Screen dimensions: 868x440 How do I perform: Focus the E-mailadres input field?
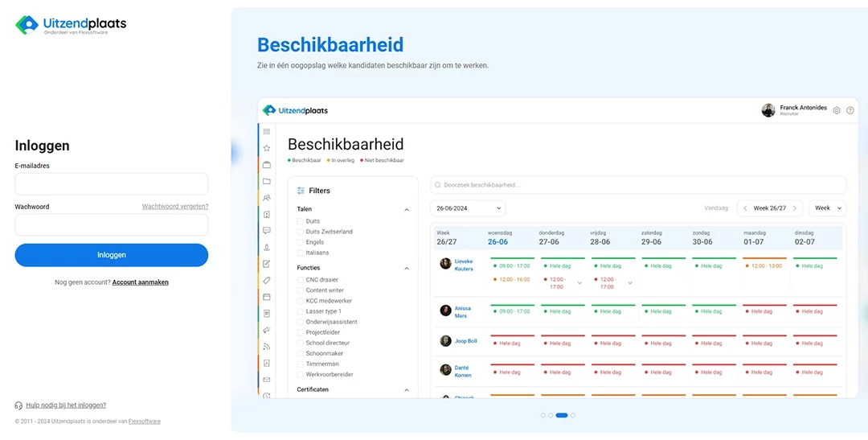click(x=112, y=184)
